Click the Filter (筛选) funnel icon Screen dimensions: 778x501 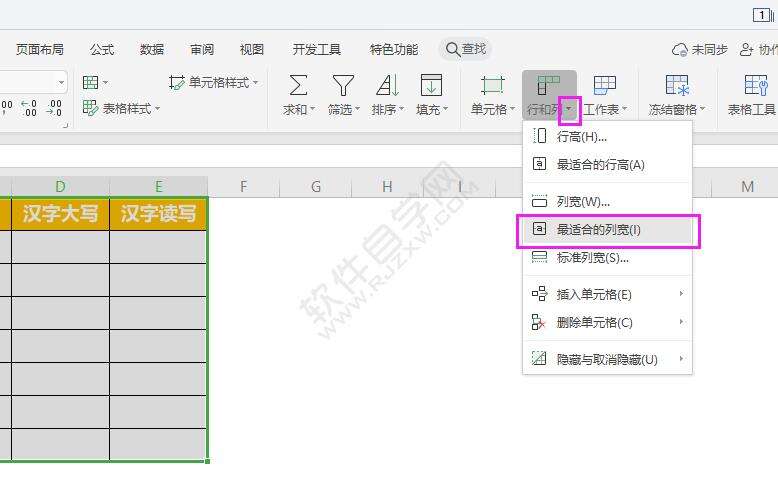[343, 85]
